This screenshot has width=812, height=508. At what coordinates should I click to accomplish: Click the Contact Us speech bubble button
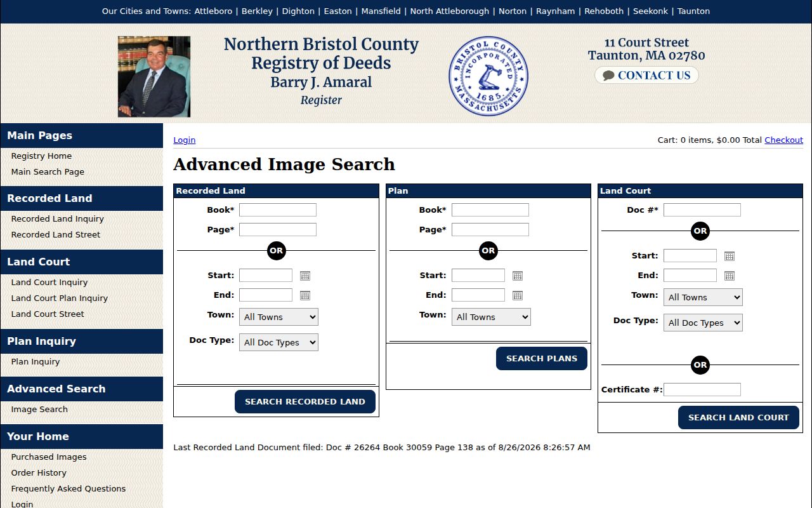pyautogui.click(x=646, y=76)
